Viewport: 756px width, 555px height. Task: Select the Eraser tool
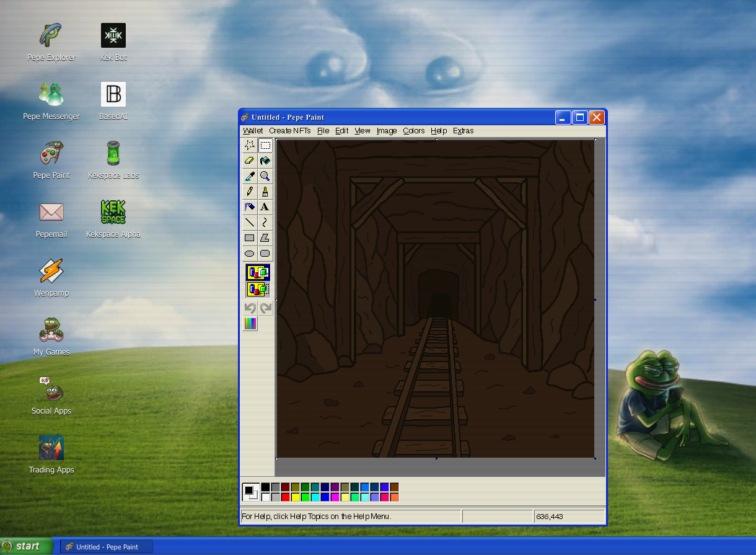click(x=250, y=161)
